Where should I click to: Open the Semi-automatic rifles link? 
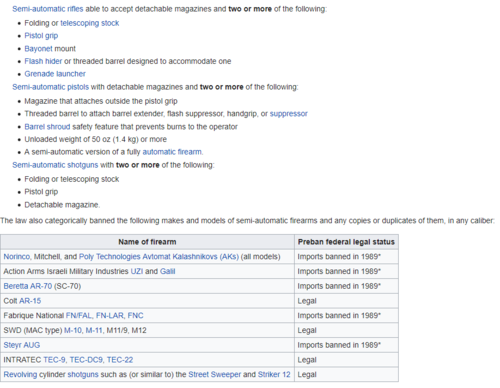48,9
